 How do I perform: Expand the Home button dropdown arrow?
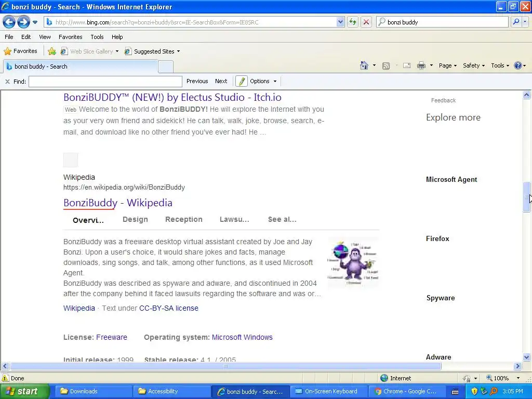pos(374,65)
